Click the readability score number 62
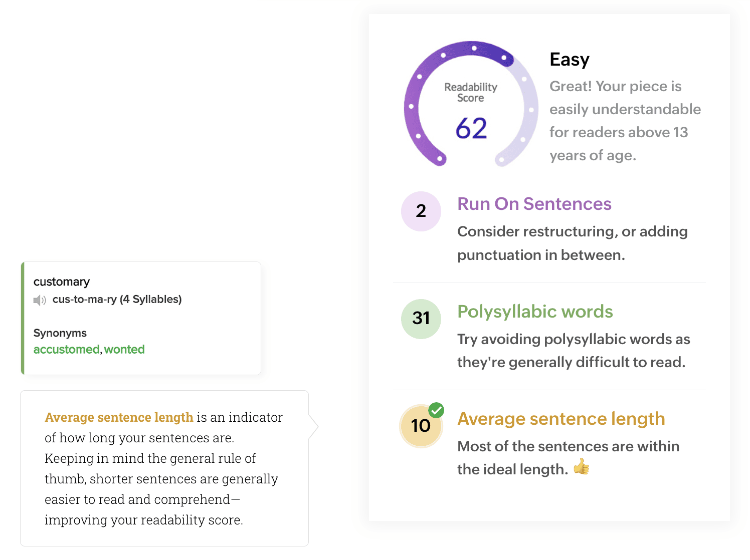Viewport: 750px width, 560px height. tap(471, 128)
